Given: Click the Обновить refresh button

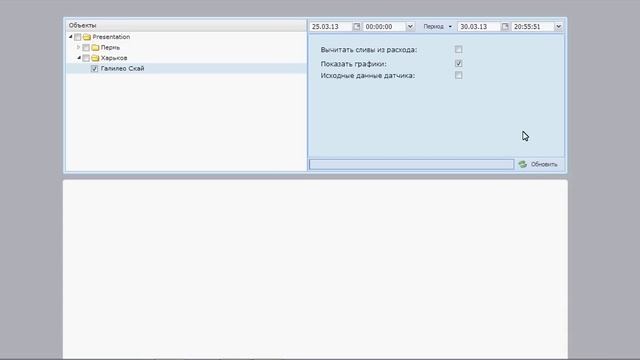Looking at the screenshot, I should click(x=538, y=164).
